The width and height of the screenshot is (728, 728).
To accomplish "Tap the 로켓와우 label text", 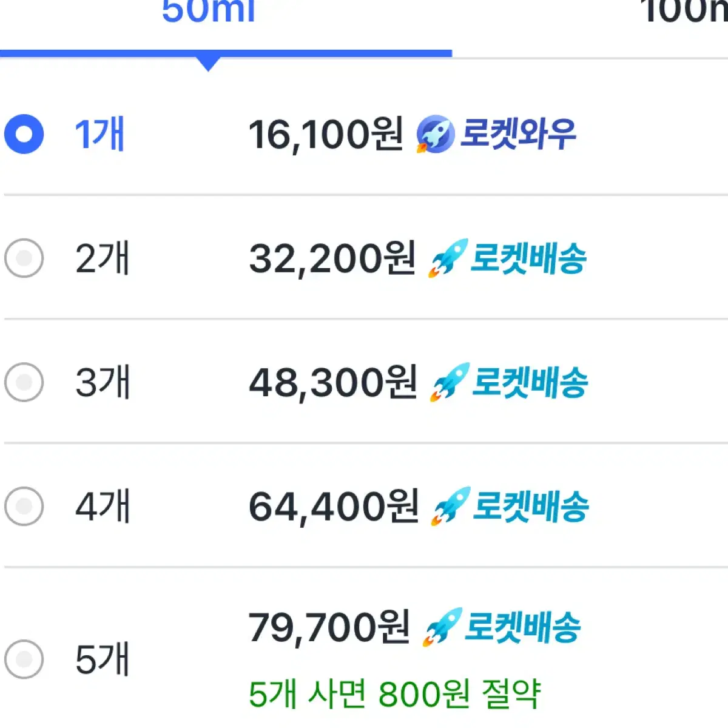I will tap(518, 134).
